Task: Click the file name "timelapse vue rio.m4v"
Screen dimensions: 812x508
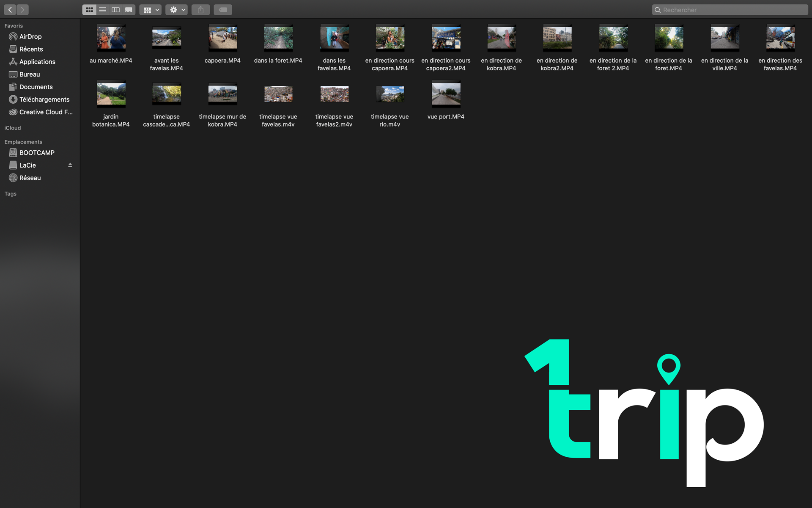Action: click(390, 121)
